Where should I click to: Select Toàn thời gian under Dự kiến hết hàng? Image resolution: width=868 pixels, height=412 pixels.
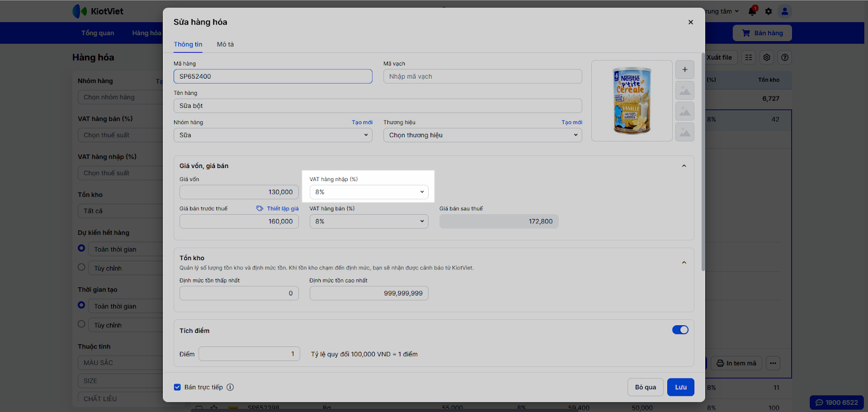coord(81,248)
